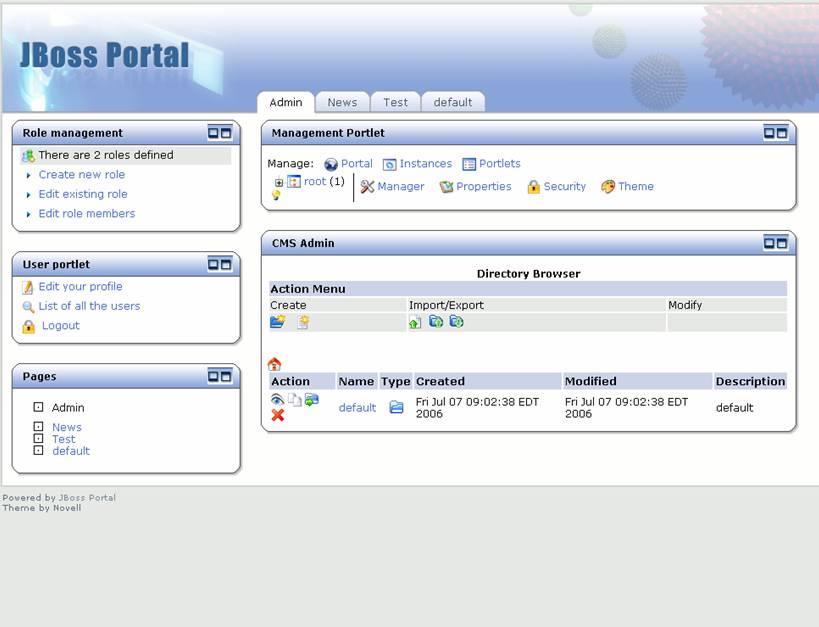
Task: Click the Edit role members link
Action: click(x=87, y=213)
